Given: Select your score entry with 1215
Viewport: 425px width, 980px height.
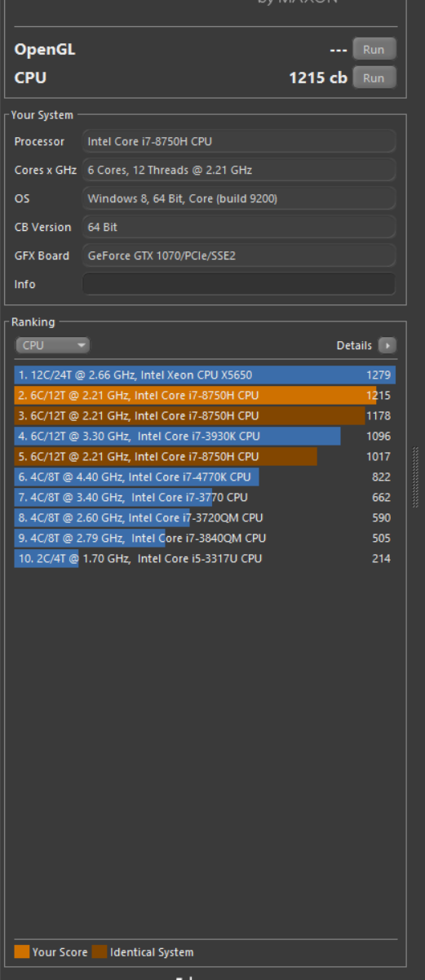Looking at the screenshot, I should pyautogui.click(x=205, y=396).
